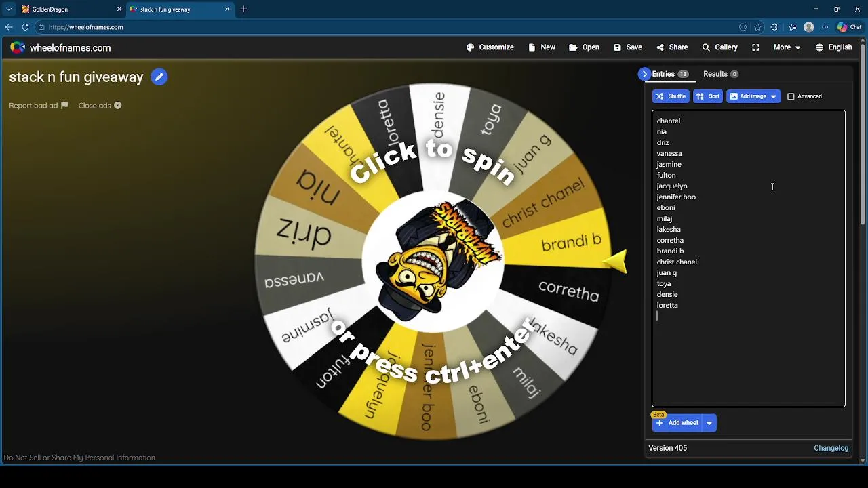868x488 pixels.
Task: Click the browser back arrow
Action: coord(9,27)
